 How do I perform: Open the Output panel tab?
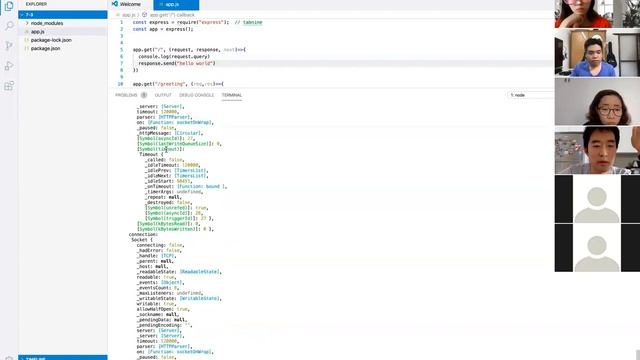[x=163, y=95]
